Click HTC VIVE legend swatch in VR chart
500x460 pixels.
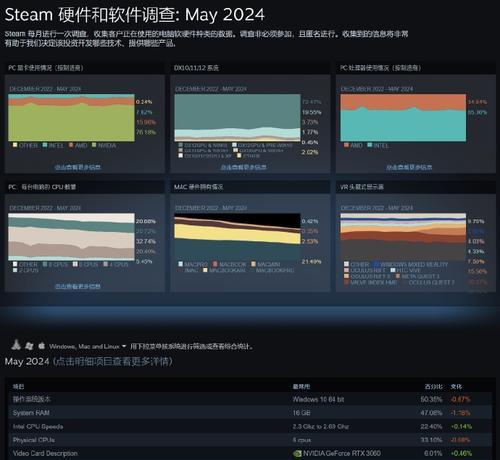(393, 270)
